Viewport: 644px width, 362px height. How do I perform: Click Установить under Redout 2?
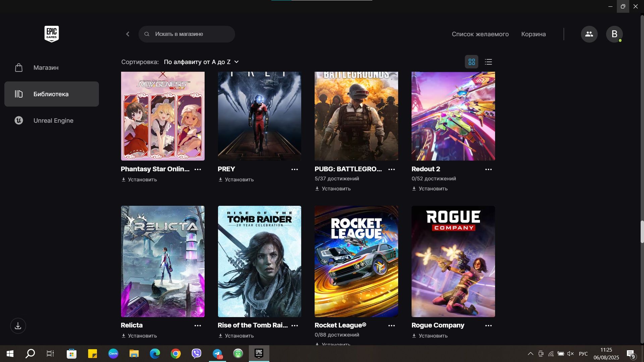point(430,189)
